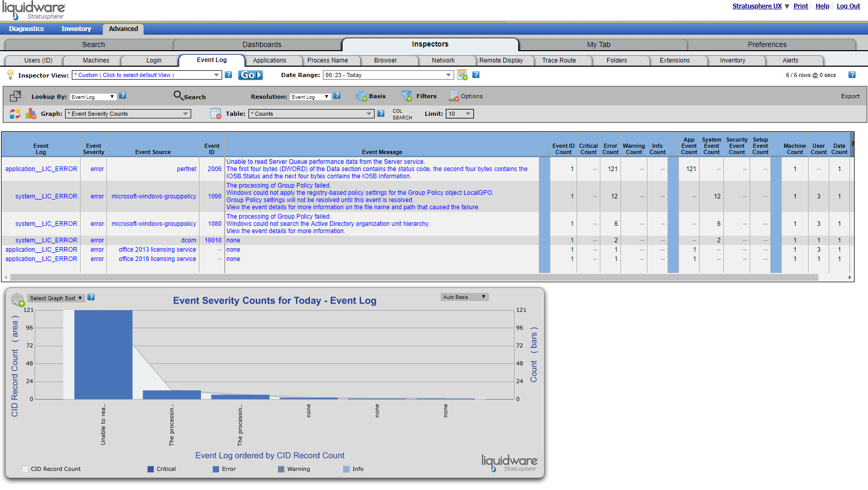Open the Dashboards tab
Screen dimensions: 868x490
[x=262, y=44]
